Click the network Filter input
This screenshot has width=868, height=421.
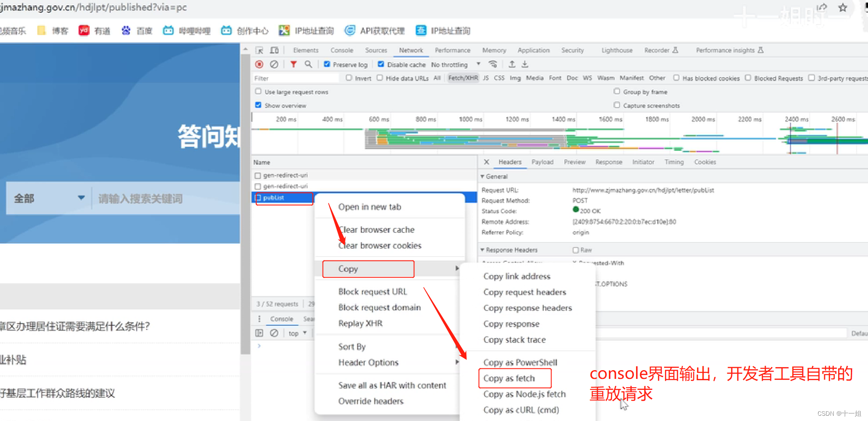tap(296, 78)
